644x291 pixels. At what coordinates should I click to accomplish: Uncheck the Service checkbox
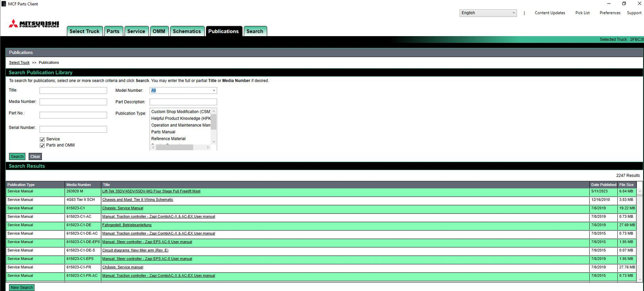pos(42,139)
